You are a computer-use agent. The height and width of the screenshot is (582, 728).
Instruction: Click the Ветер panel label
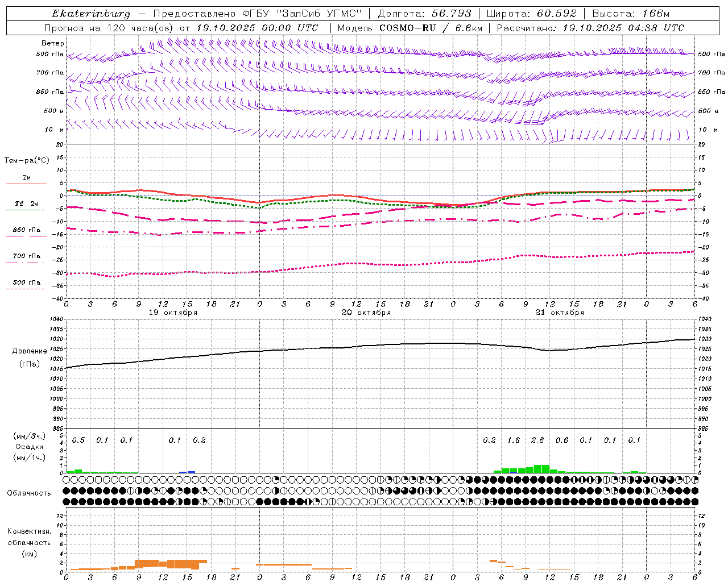[x=53, y=43]
